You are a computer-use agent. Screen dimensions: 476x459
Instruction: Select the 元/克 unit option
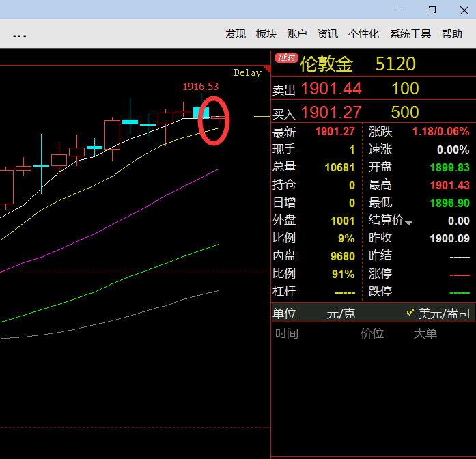pos(341,314)
